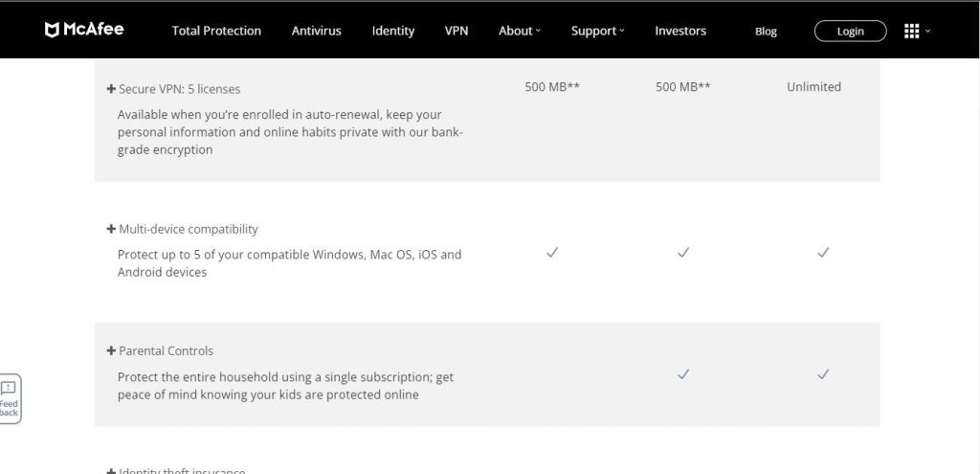Click the plus icon beside Parental Controls
The image size is (980, 474).
111,351
